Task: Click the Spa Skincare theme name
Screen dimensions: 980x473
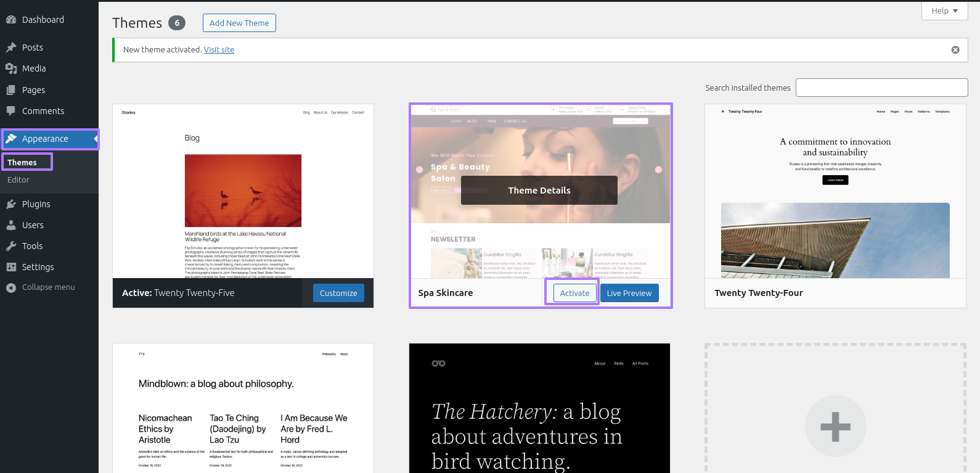Action: pos(446,293)
